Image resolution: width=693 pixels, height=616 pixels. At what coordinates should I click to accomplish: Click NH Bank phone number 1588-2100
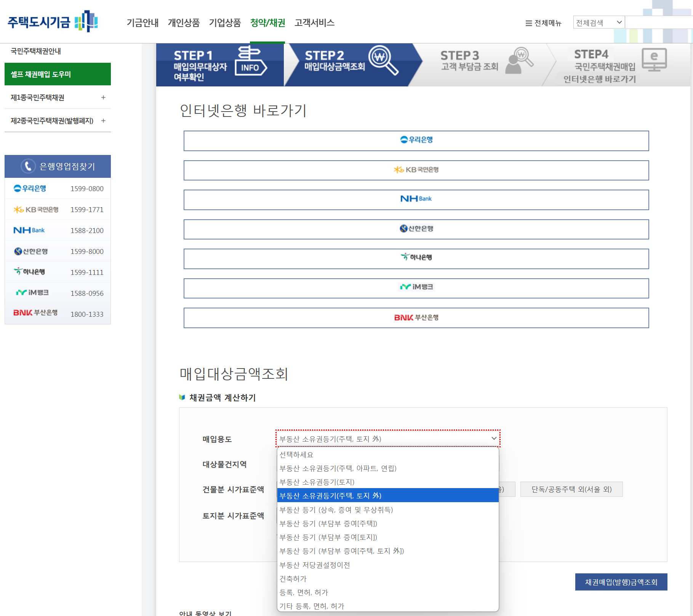click(x=87, y=231)
